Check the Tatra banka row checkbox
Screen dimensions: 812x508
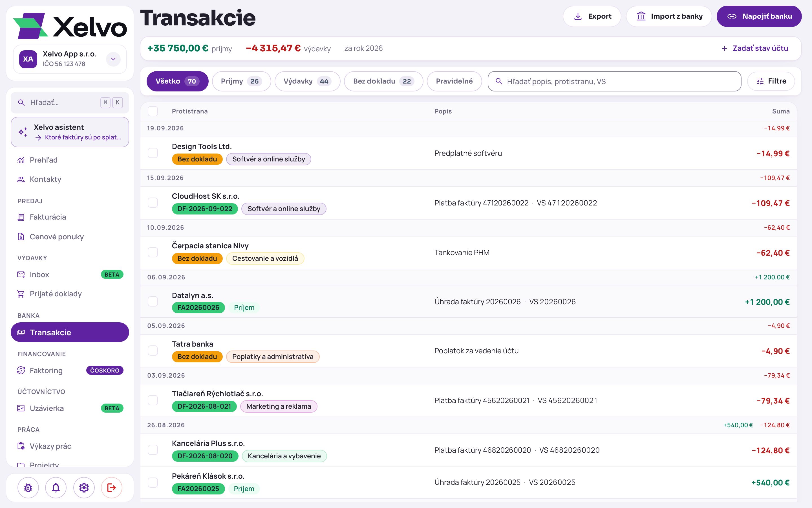tap(153, 351)
